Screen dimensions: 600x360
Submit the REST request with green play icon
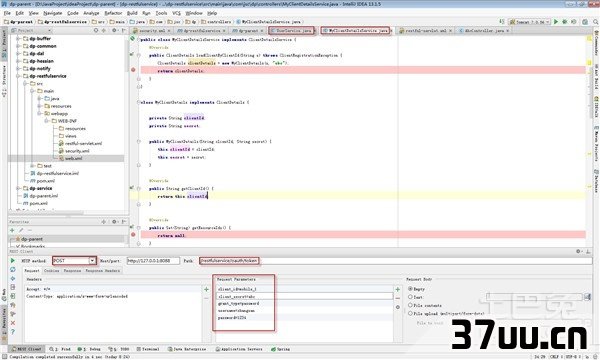[12, 261]
